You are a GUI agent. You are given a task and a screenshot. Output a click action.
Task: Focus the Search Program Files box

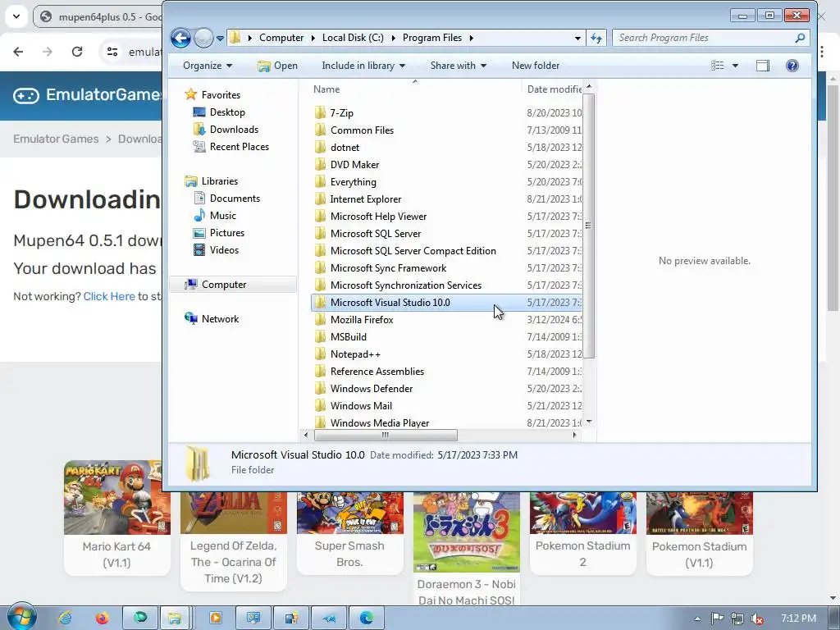pos(710,38)
